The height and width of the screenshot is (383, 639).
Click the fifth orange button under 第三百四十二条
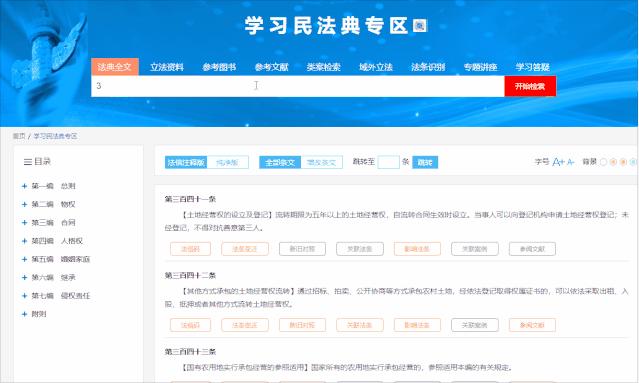coord(417,325)
